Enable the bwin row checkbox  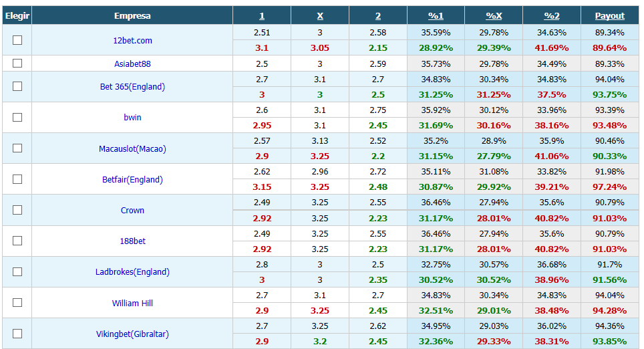17,117
